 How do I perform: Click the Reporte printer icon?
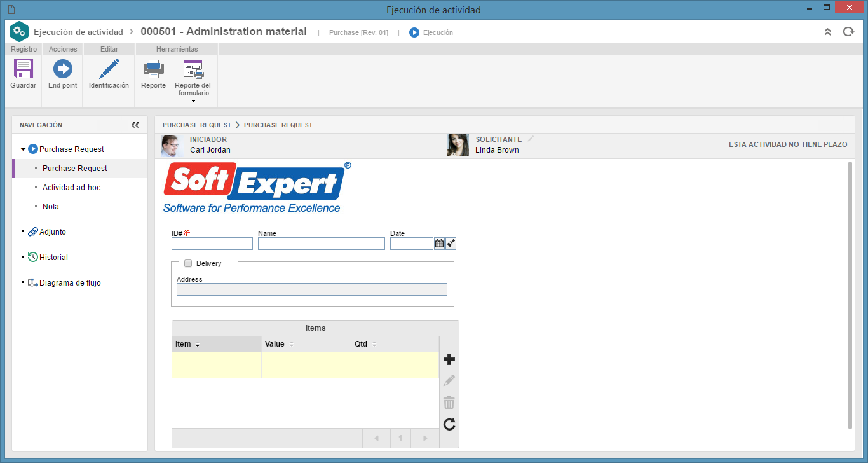(x=153, y=69)
